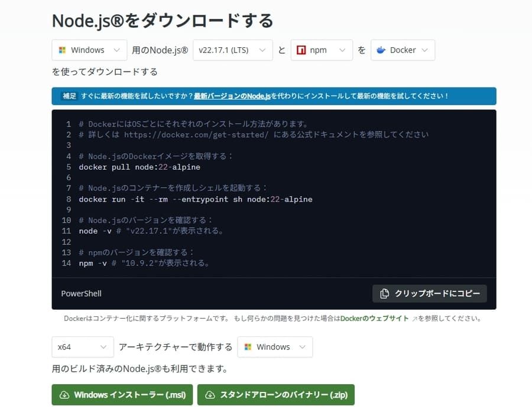Click the 'docker pull node:22-alpine' code line
The height and width of the screenshot is (412, 532).
[x=140, y=167]
